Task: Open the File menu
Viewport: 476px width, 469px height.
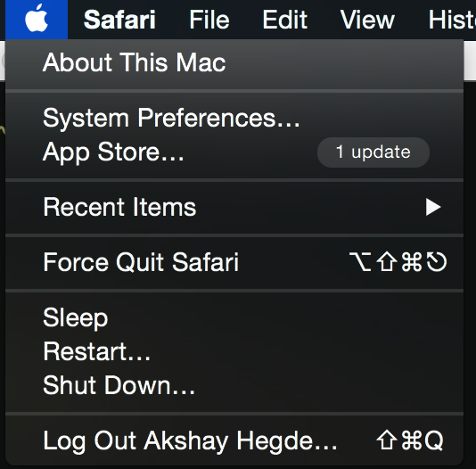Action: (x=209, y=20)
